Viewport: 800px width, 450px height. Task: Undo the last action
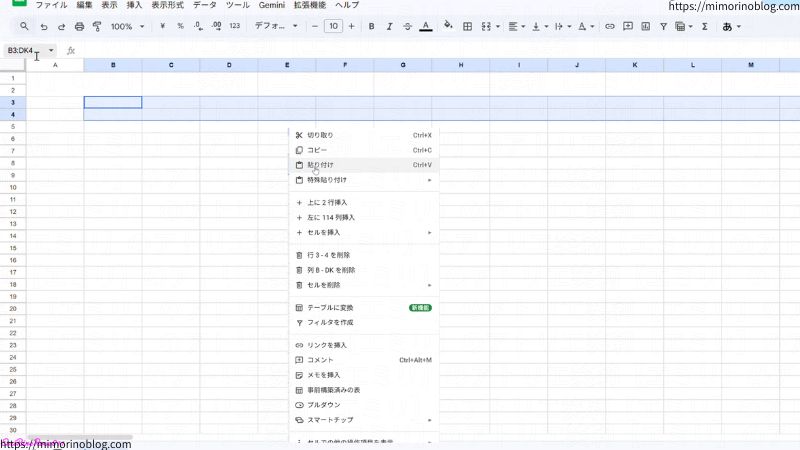coord(44,27)
